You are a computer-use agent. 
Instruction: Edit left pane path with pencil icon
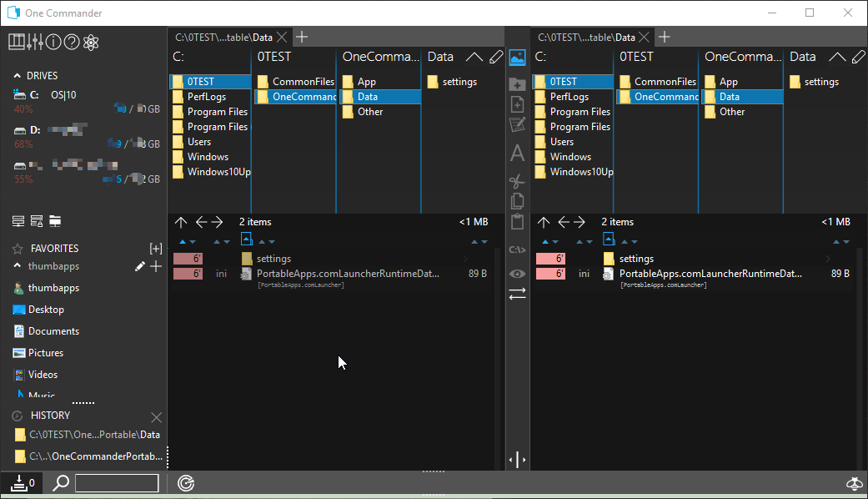[x=497, y=57]
